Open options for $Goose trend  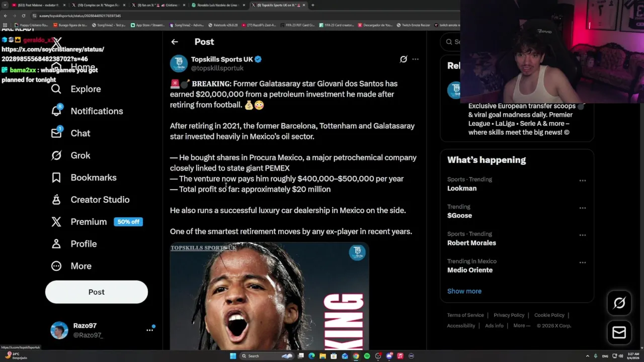pyautogui.click(x=582, y=208)
